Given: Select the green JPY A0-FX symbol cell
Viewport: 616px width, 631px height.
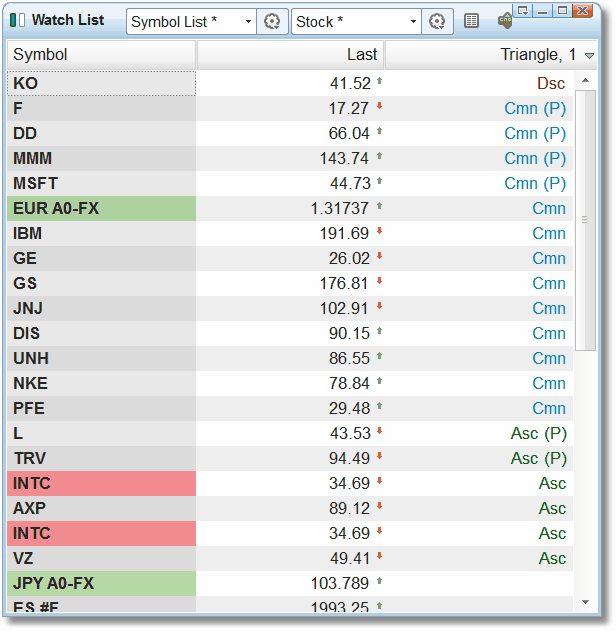Looking at the screenshot, I should coord(101,583).
